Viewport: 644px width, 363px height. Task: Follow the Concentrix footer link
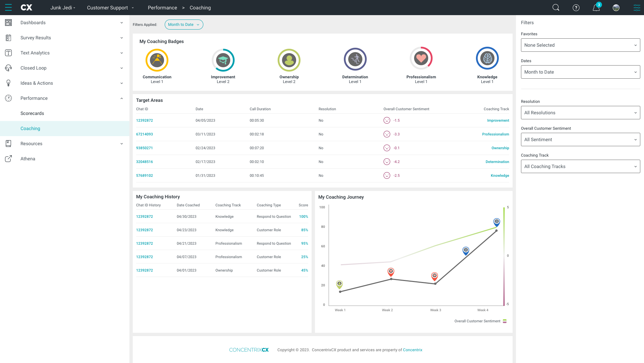tap(412, 350)
